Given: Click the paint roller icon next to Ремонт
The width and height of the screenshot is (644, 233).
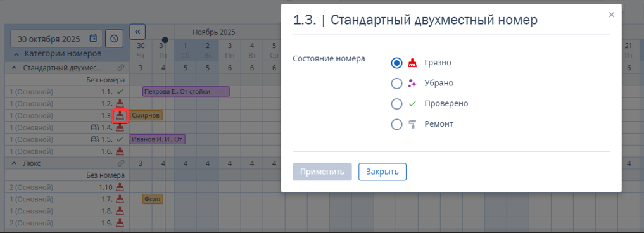Looking at the screenshot, I should pos(412,124).
